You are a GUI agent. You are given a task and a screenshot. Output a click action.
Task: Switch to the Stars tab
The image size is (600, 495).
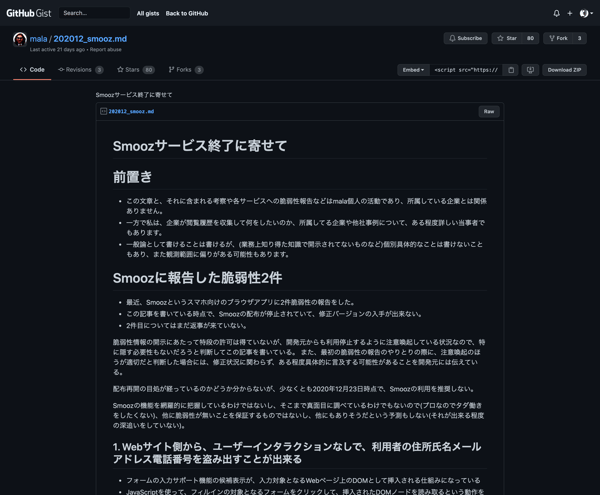point(136,70)
